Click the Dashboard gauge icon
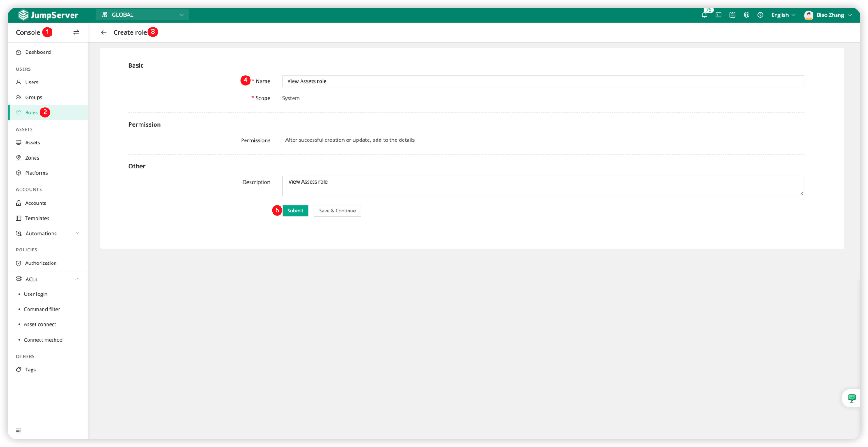The width and height of the screenshot is (868, 447). 19,52
